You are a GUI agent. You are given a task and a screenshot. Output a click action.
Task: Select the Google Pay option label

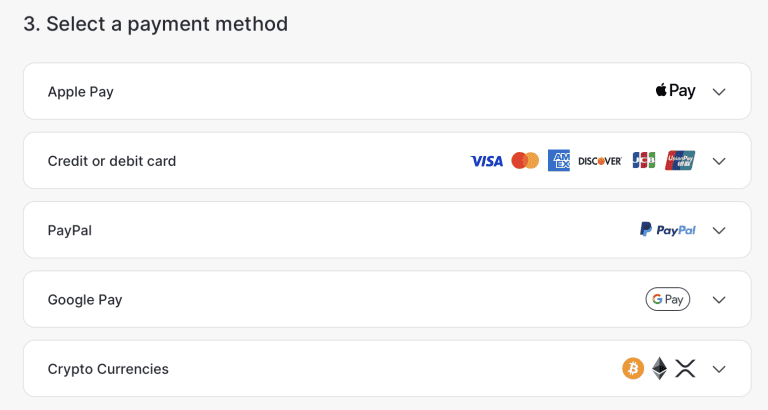[x=85, y=299]
